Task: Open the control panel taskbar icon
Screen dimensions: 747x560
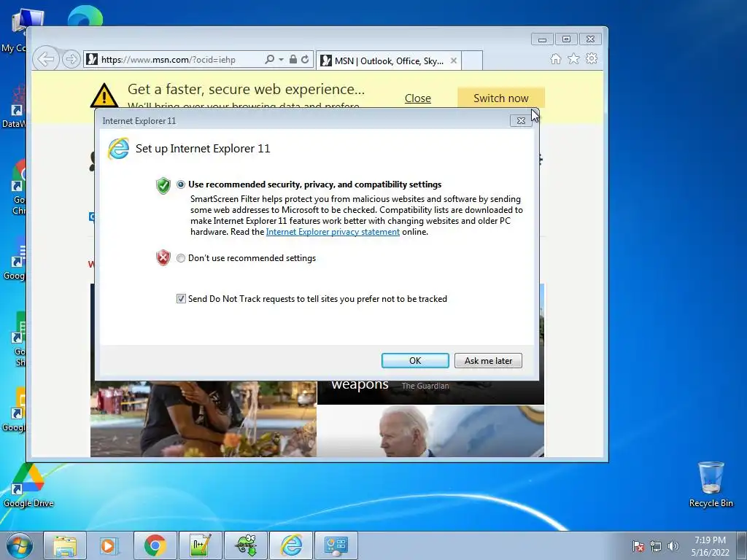Action: [336, 545]
